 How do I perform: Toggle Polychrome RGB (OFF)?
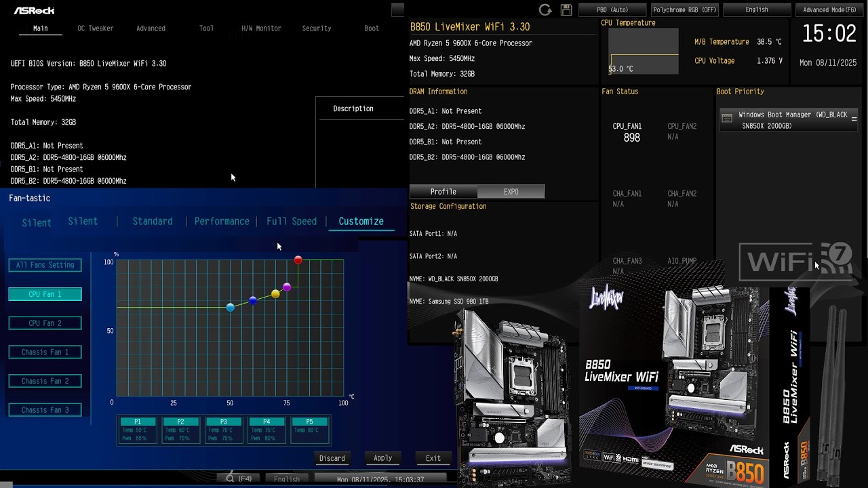coord(684,10)
